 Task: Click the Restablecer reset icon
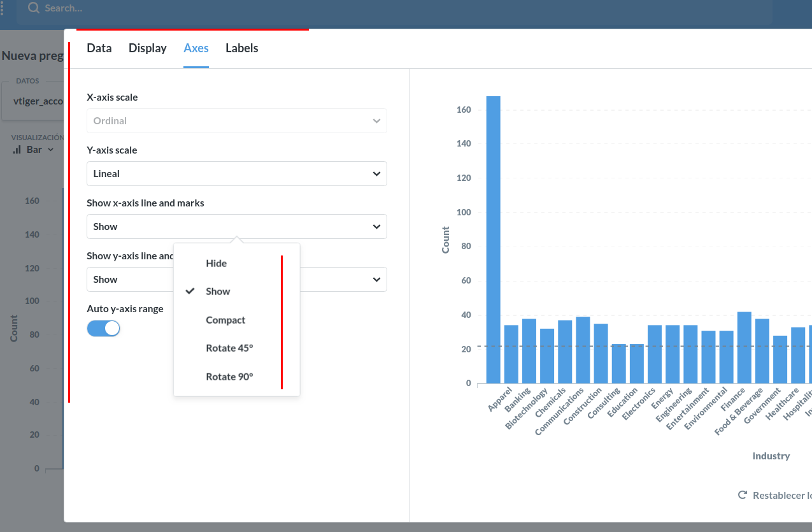[x=742, y=495]
